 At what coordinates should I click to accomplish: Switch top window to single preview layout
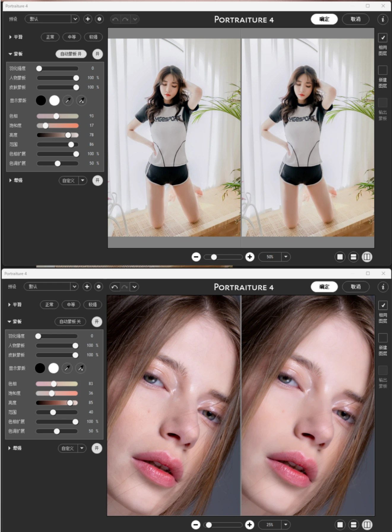click(340, 257)
